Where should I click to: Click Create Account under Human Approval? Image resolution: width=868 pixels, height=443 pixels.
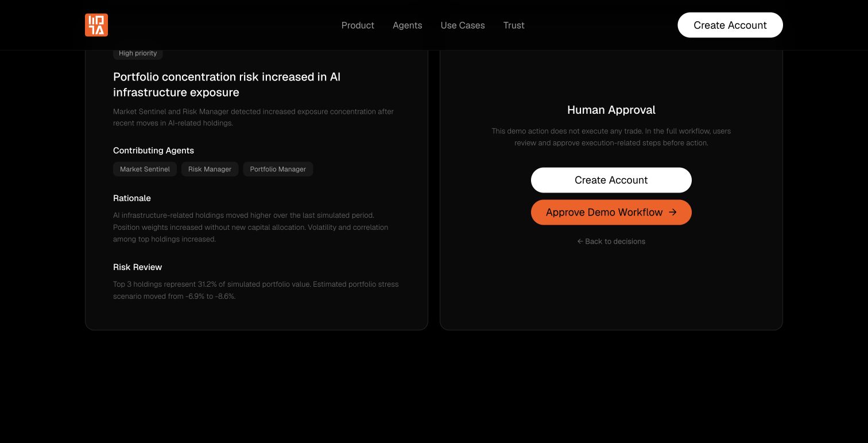tap(611, 180)
